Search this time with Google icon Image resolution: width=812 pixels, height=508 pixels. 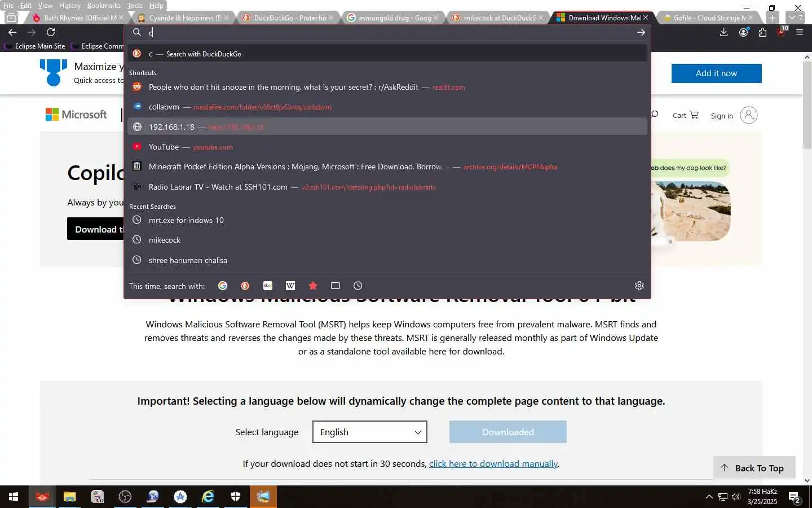pos(223,286)
